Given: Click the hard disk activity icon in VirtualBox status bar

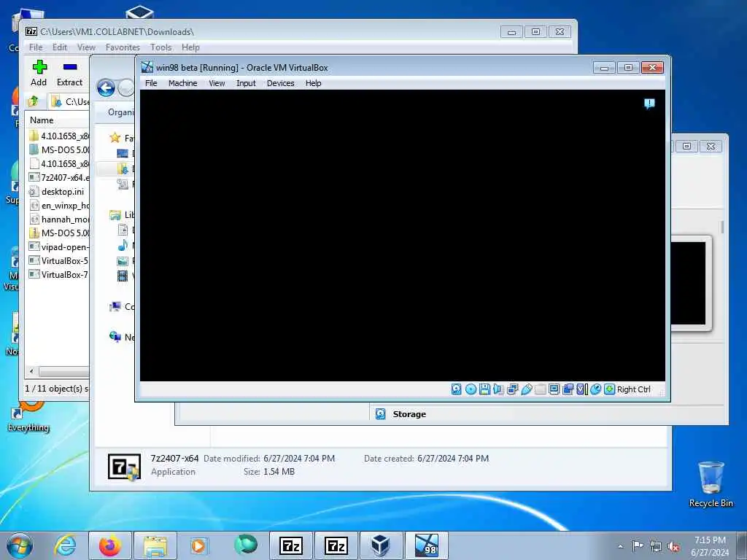Looking at the screenshot, I should coord(457,389).
